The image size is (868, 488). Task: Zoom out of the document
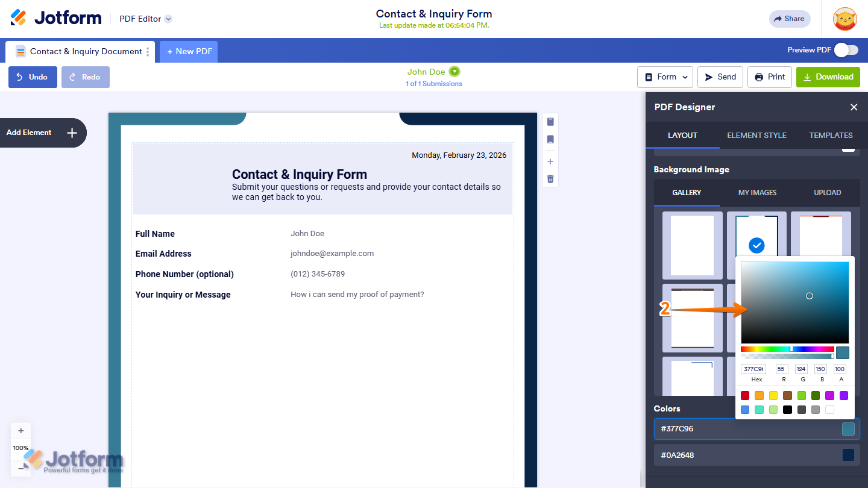(20, 468)
